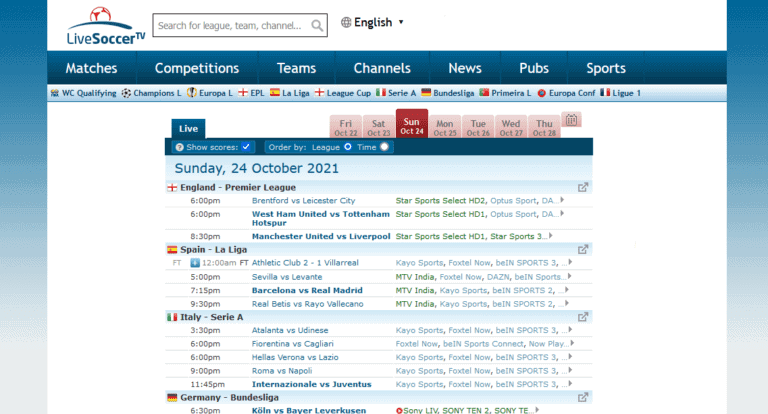
Task: Click the search magnifier icon
Action: click(317, 25)
